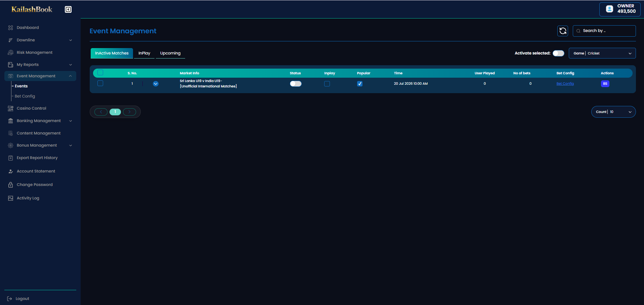Viewport: 644px width, 305px height.
Task: Click the search magnifier icon
Action: [578, 31]
